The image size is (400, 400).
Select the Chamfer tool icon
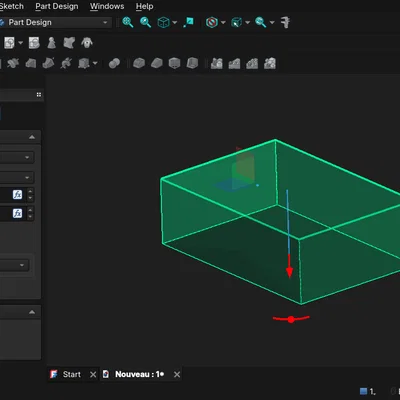(x=157, y=63)
